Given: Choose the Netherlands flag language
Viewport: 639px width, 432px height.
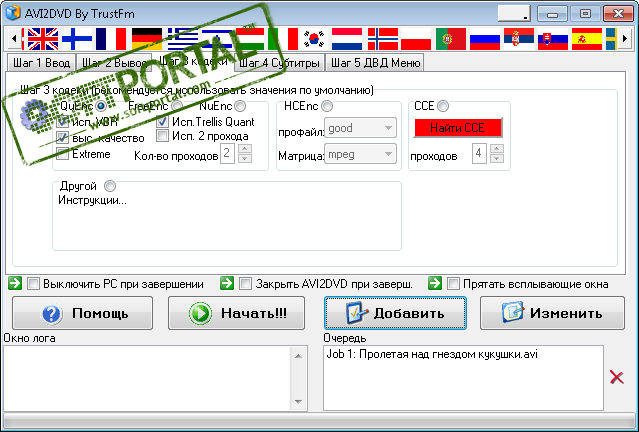Looking at the screenshot, I should (347, 39).
